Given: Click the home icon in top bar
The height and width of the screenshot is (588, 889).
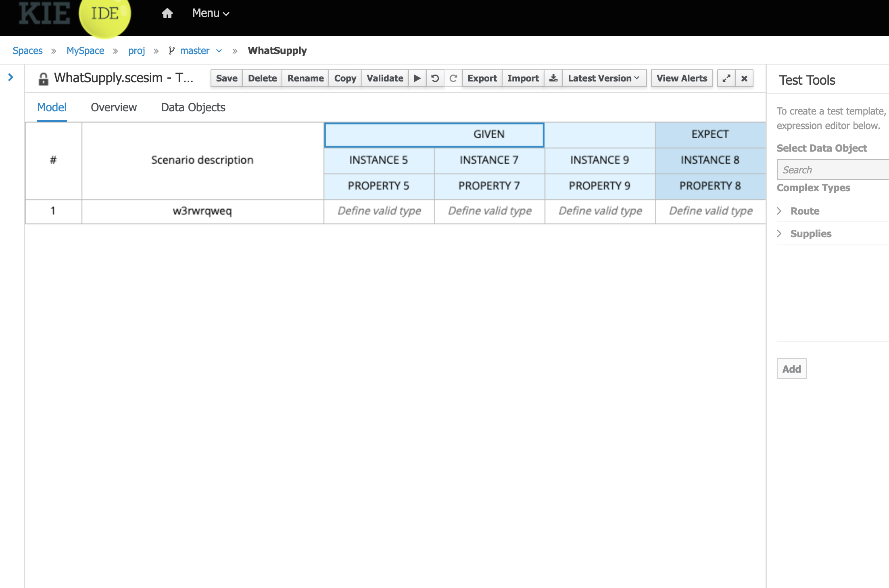Looking at the screenshot, I should click(167, 13).
